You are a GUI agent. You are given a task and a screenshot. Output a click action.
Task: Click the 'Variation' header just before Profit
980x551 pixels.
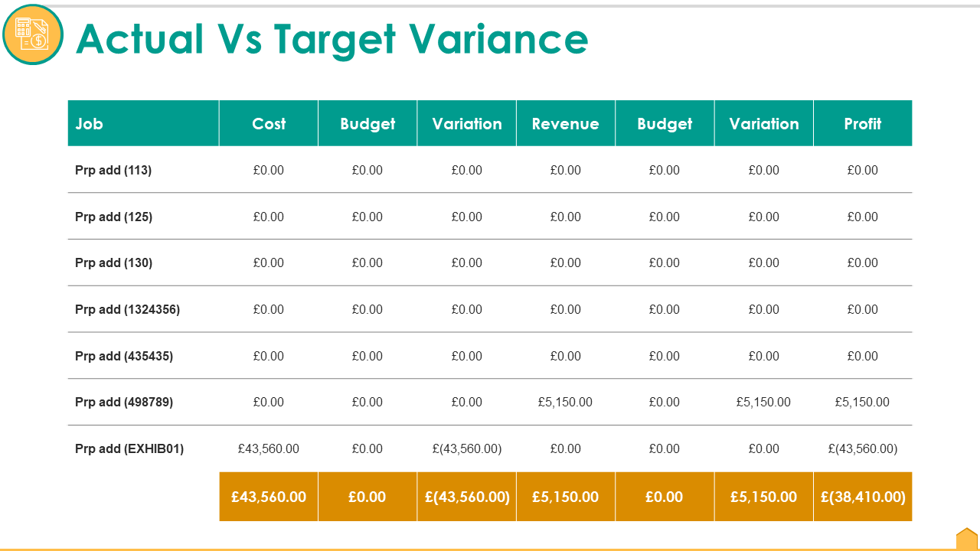(764, 123)
